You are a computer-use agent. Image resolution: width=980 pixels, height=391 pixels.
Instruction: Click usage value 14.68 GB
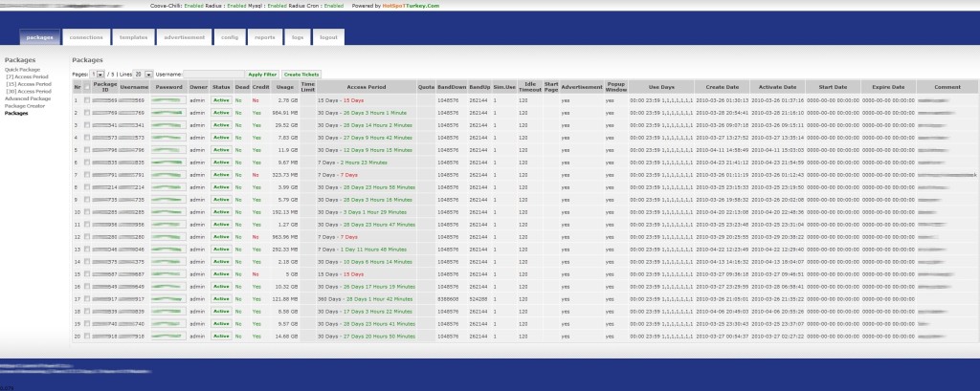pyautogui.click(x=287, y=337)
